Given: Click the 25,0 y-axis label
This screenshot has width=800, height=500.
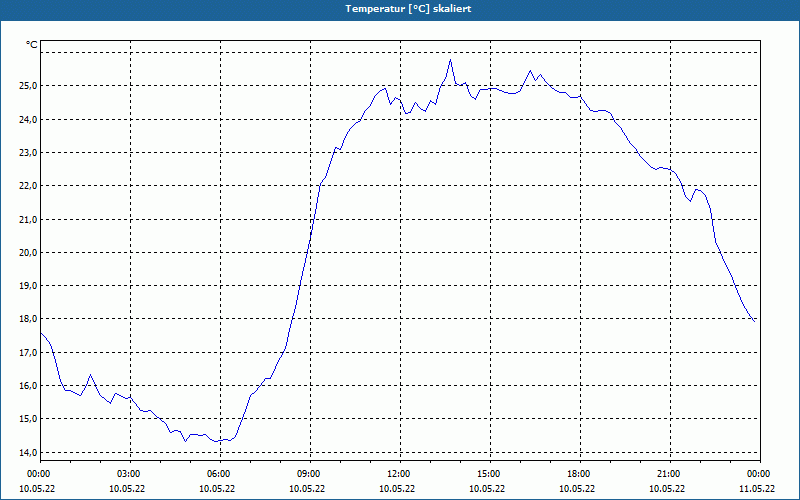Looking at the screenshot, I should coord(29,86).
